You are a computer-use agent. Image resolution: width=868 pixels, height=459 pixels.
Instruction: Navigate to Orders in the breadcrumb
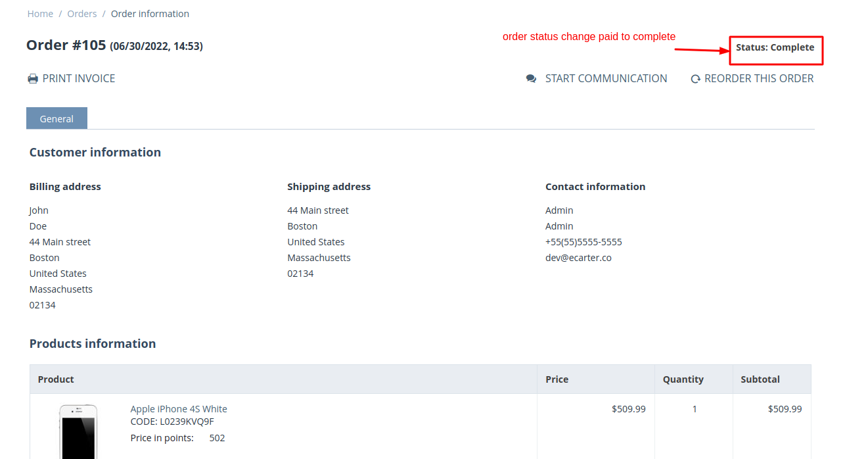coord(82,14)
